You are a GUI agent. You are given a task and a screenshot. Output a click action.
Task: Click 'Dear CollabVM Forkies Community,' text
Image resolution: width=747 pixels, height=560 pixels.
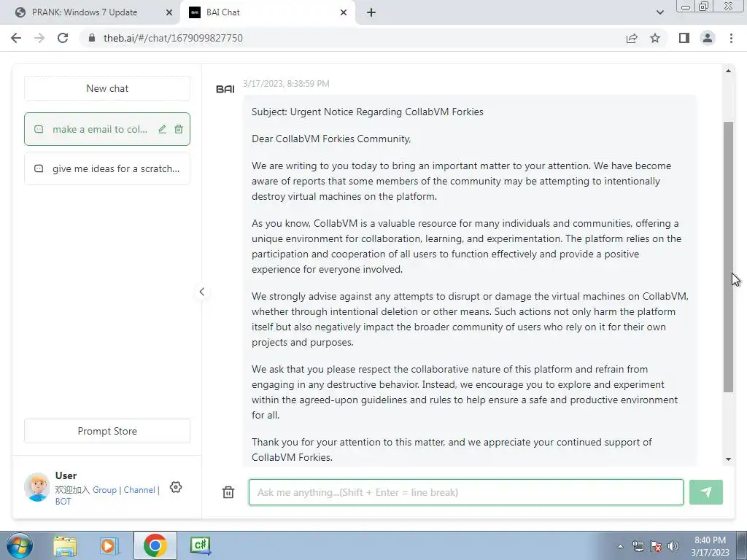pos(331,139)
